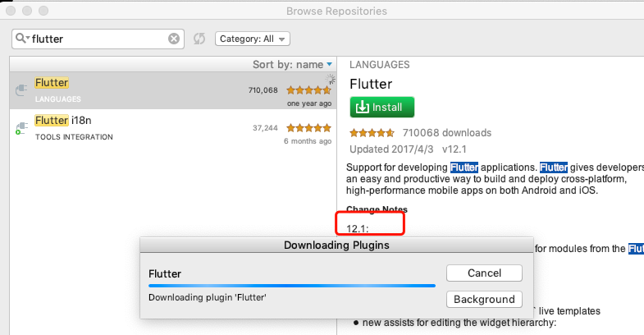Expand search history arrow in search box

click(28, 39)
